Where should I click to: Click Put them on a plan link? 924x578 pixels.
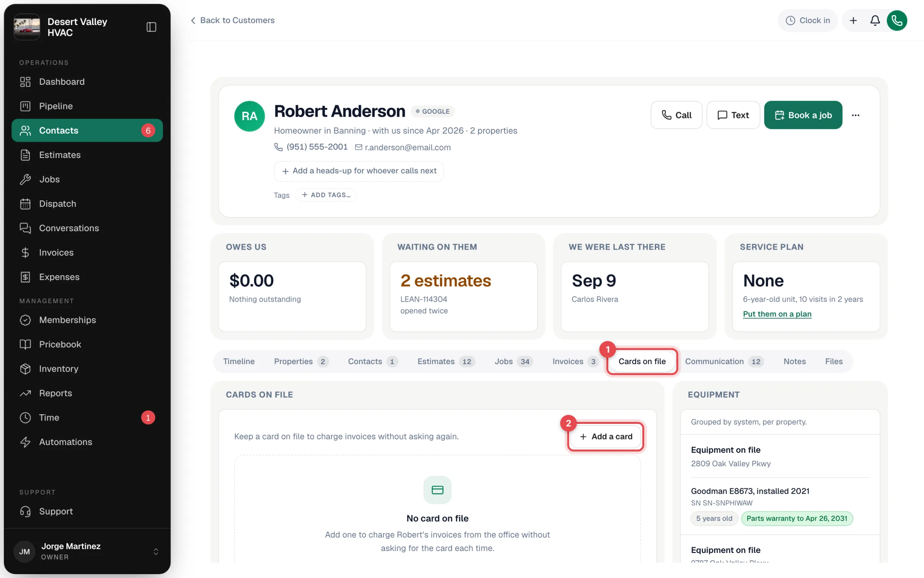coord(777,314)
